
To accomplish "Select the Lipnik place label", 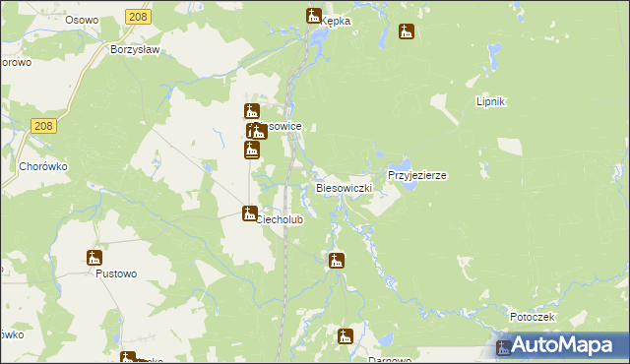I will pyautogui.click(x=490, y=101).
